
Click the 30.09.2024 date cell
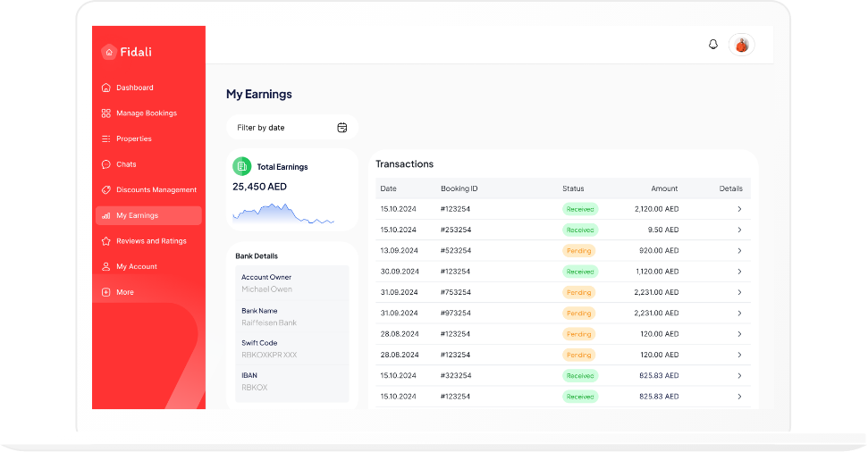click(399, 272)
